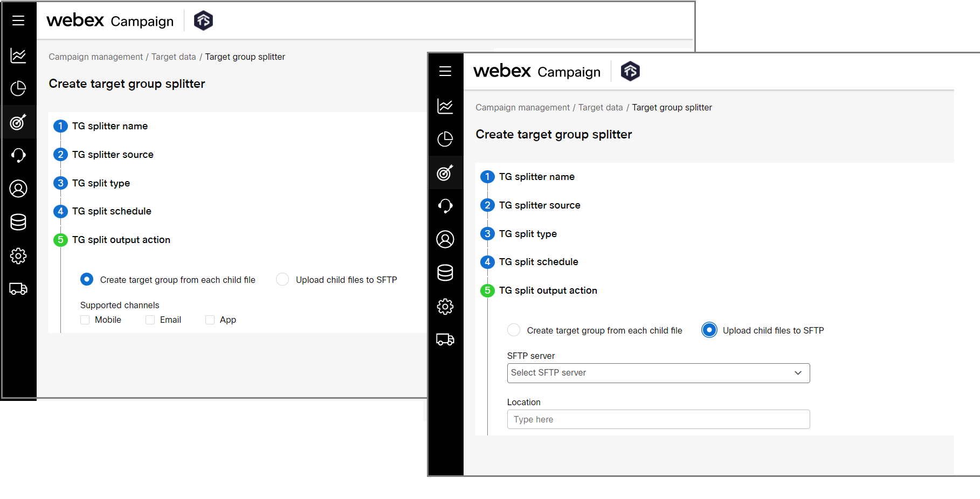Click the headset icon in front window sidebar
This screenshot has height=499, width=980.
445,206
